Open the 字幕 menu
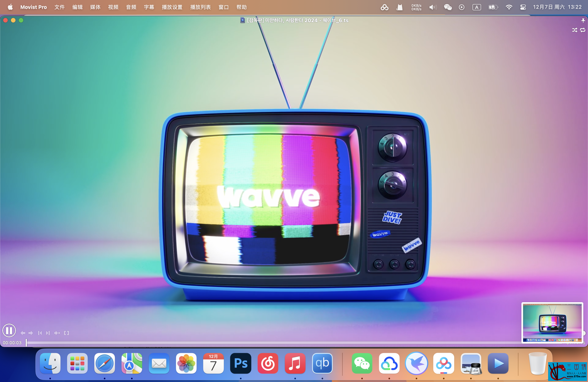This screenshot has height=382, width=588. tap(149, 7)
